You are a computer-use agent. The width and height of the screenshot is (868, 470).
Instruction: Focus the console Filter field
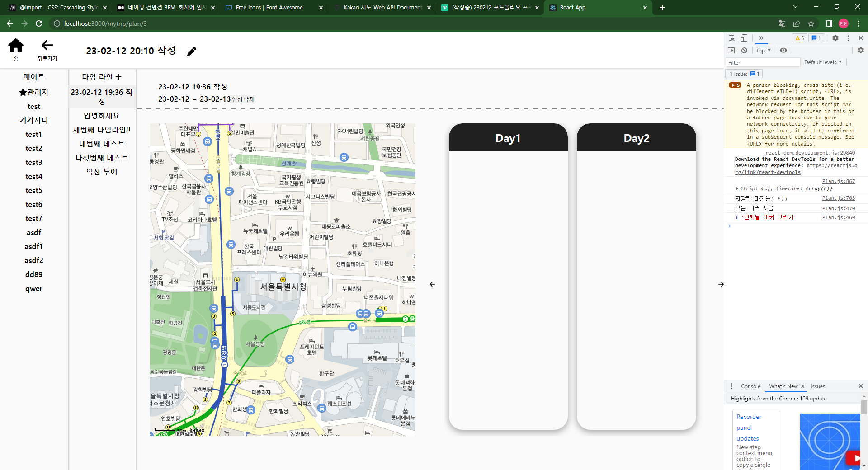point(763,62)
